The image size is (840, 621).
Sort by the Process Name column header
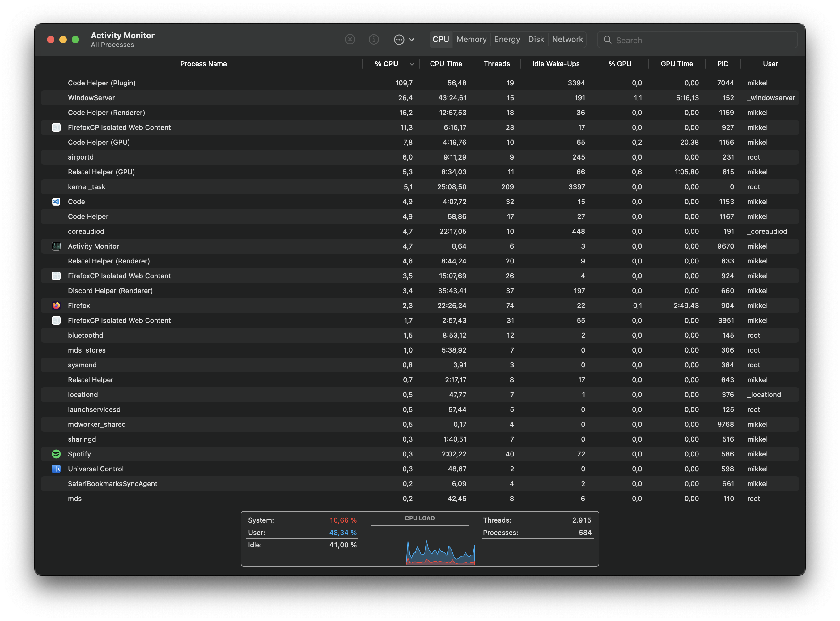tap(203, 64)
